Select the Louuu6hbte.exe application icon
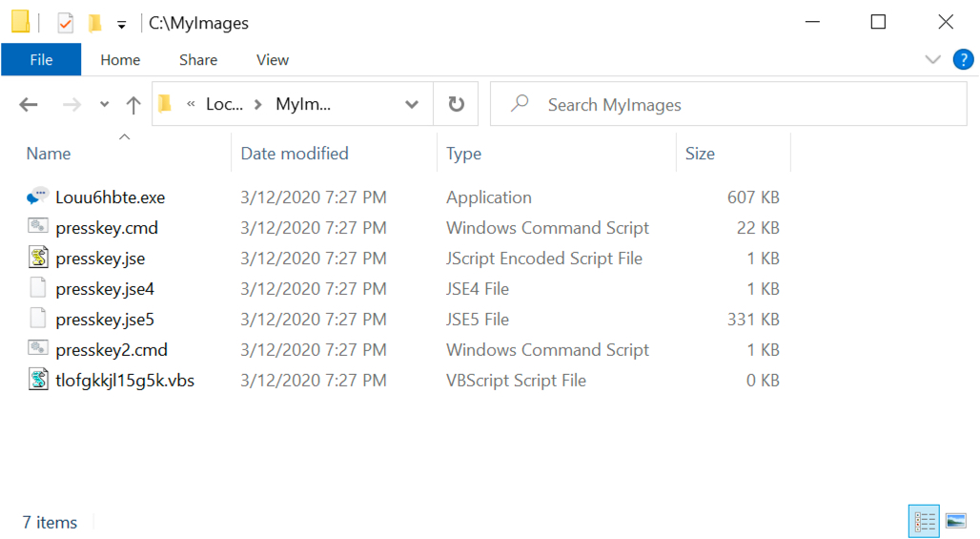The width and height of the screenshot is (980, 539). pos(37,197)
